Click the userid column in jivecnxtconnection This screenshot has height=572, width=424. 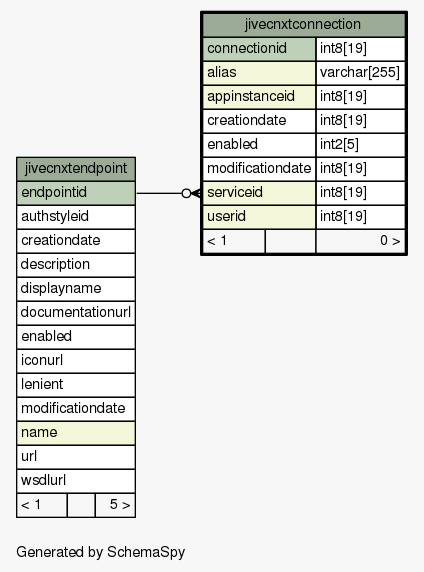pyautogui.click(x=259, y=217)
